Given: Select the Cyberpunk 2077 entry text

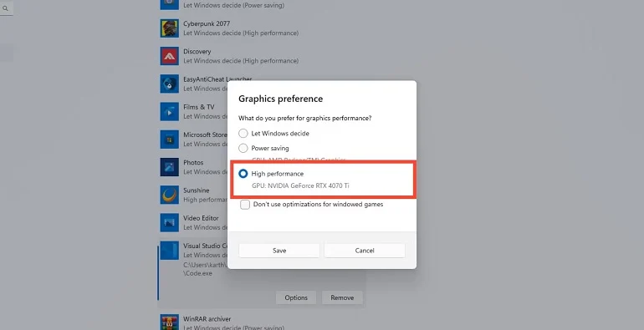Looking at the screenshot, I should [207, 23].
